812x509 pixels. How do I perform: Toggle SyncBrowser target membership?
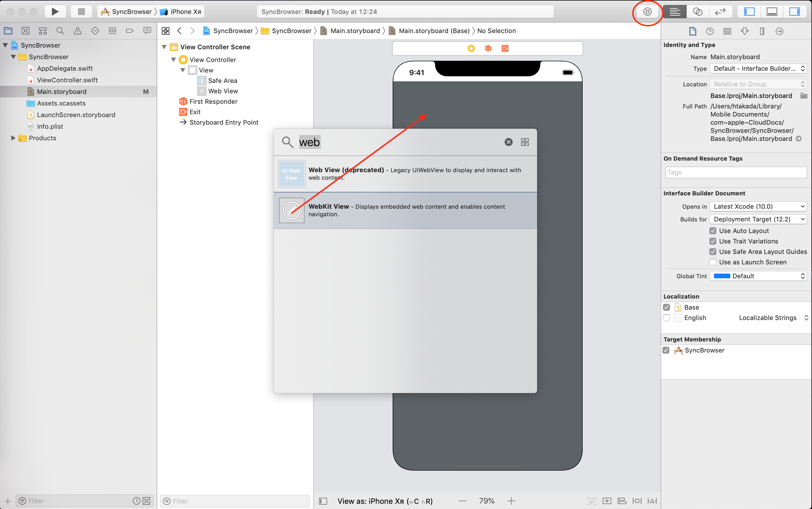pos(666,350)
